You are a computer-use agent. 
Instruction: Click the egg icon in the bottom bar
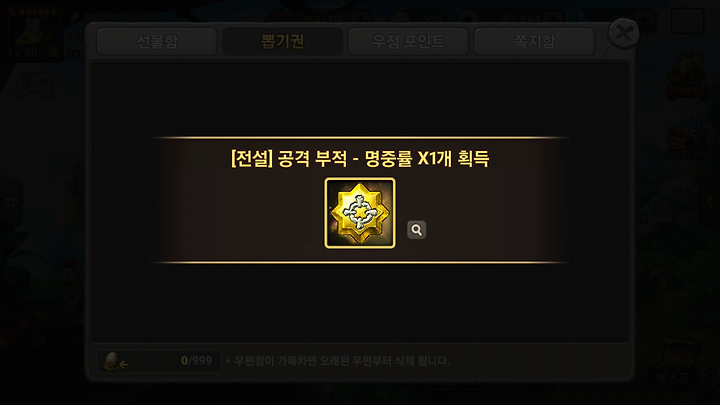(113, 361)
